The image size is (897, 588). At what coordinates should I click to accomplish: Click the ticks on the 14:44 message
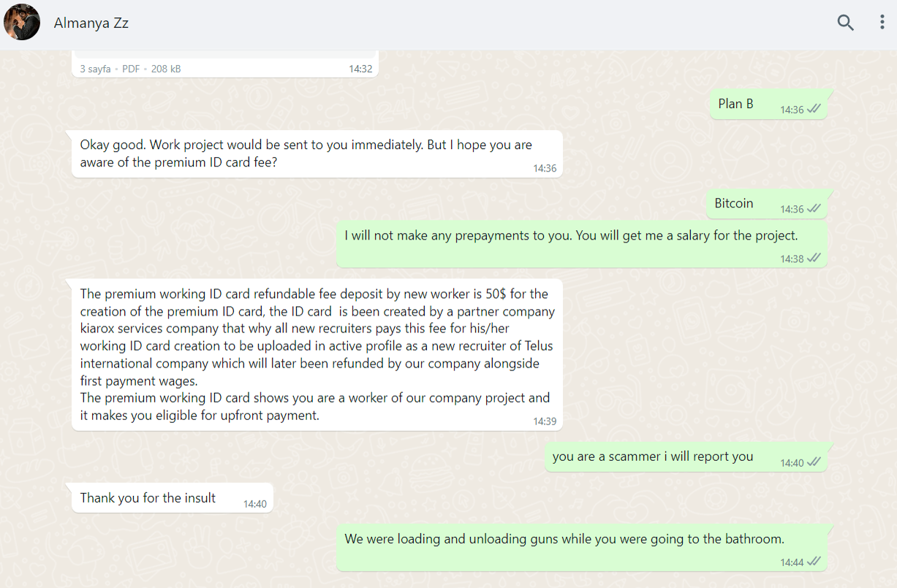click(x=814, y=562)
